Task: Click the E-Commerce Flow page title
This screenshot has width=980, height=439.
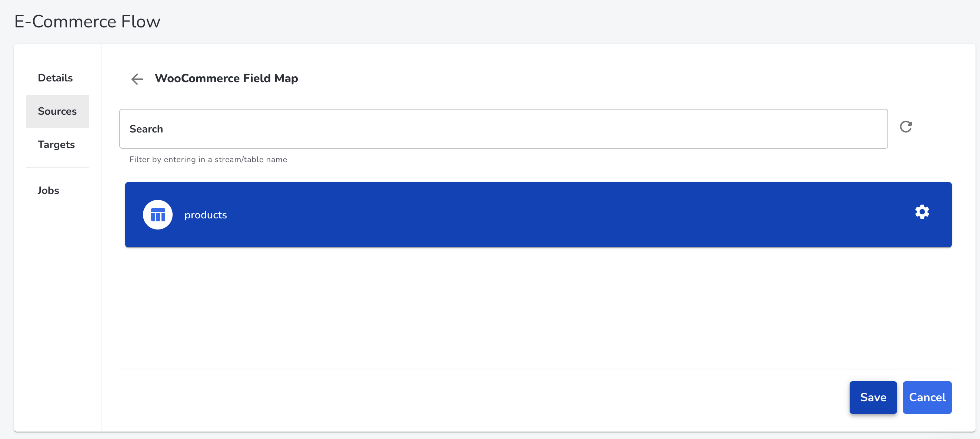Action: (x=87, y=22)
